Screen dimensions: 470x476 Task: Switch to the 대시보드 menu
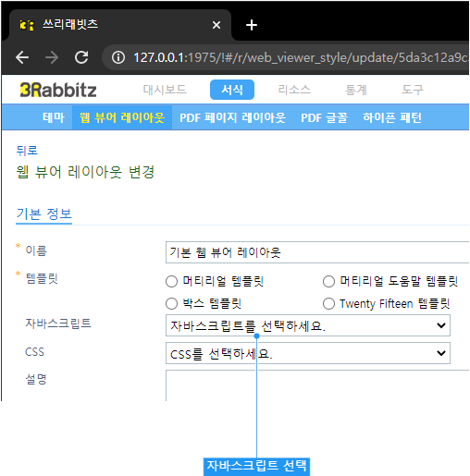pyautogui.click(x=165, y=90)
